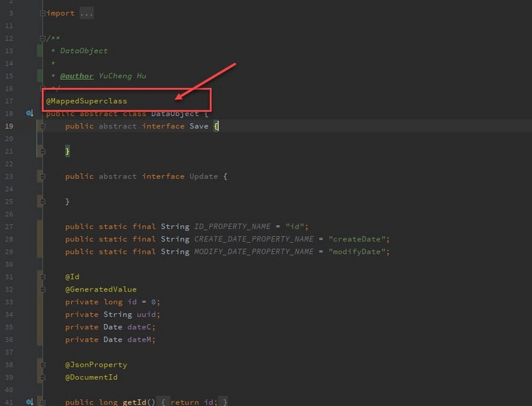
Task: Click the highlighted closing brace on line 21
Action: [x=67, y=151]
